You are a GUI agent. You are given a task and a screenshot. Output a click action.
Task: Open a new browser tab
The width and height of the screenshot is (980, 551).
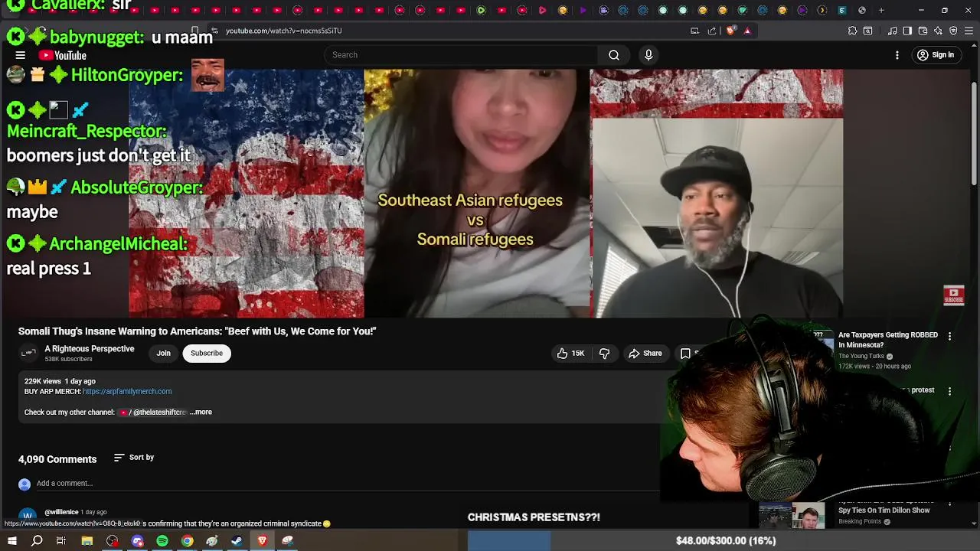[881, 10]
